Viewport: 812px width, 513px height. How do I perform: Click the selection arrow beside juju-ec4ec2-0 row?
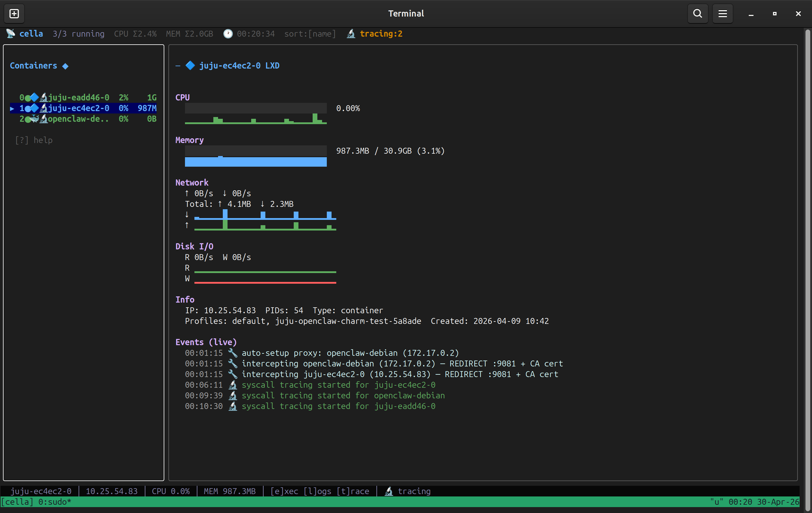(12, 108)
